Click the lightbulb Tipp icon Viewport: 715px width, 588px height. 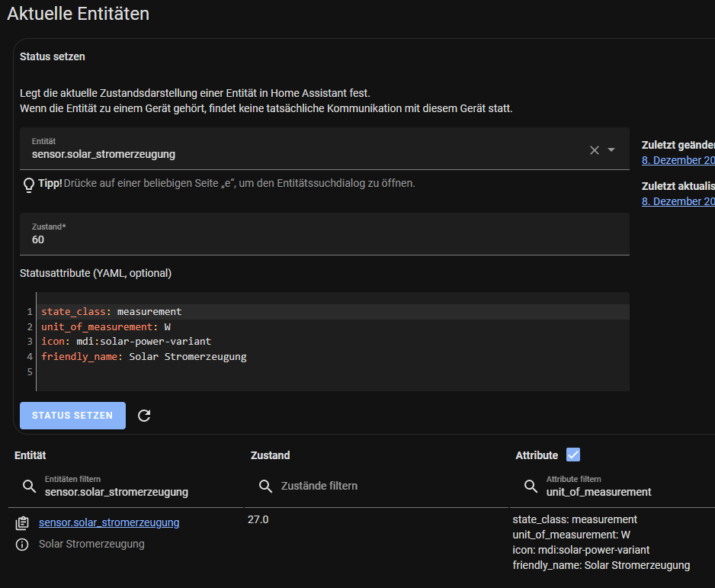[29, 185]
